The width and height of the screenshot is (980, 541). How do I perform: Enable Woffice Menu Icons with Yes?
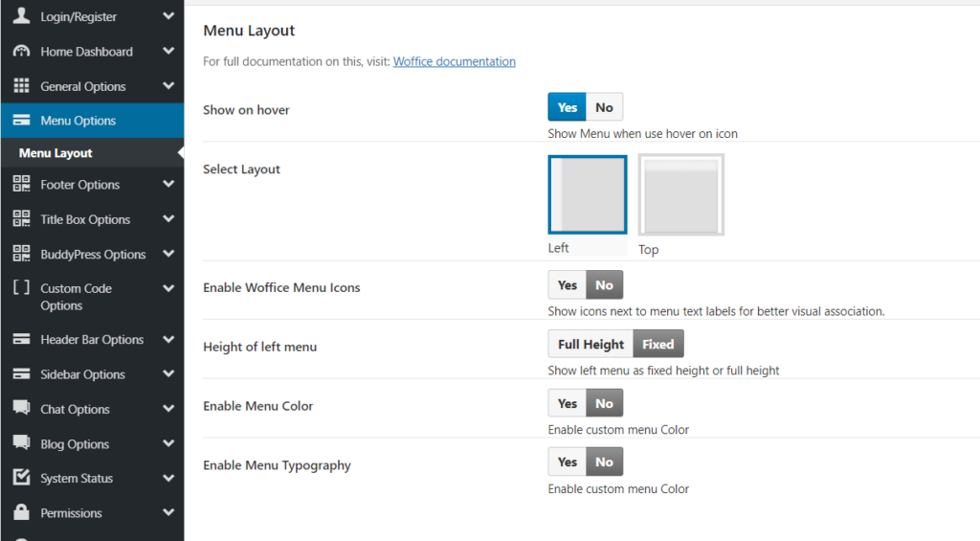568,285
